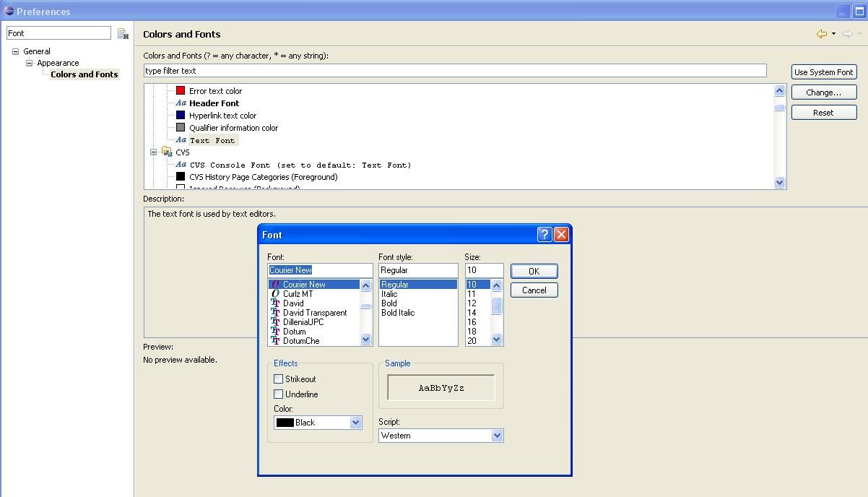
Task: Click the red Error text color swatch
Action: pos(181,90)
